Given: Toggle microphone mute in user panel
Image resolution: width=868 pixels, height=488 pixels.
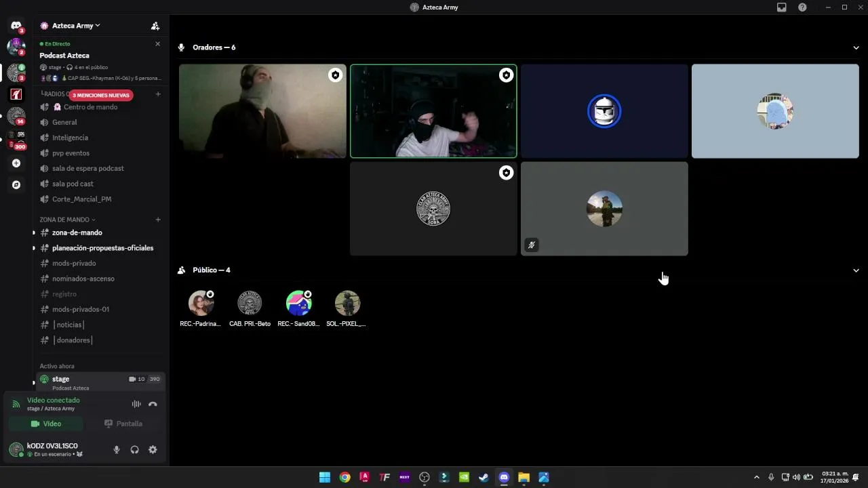Looking at the screenshot, I should [117, 449].
